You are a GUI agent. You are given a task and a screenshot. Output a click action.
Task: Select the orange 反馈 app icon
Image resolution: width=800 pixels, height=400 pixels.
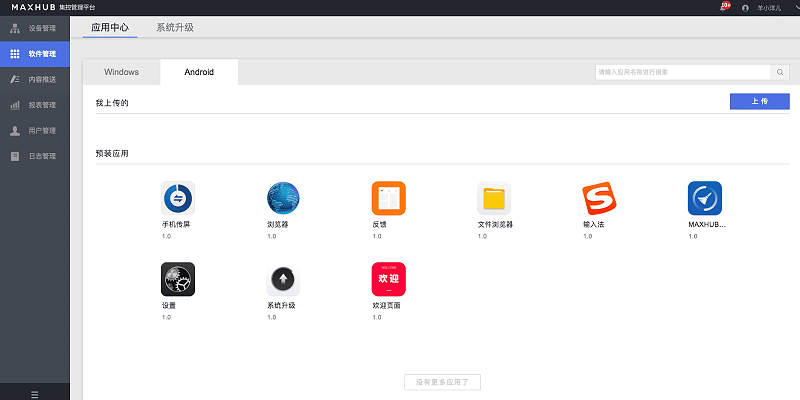[x=388, y=197]
